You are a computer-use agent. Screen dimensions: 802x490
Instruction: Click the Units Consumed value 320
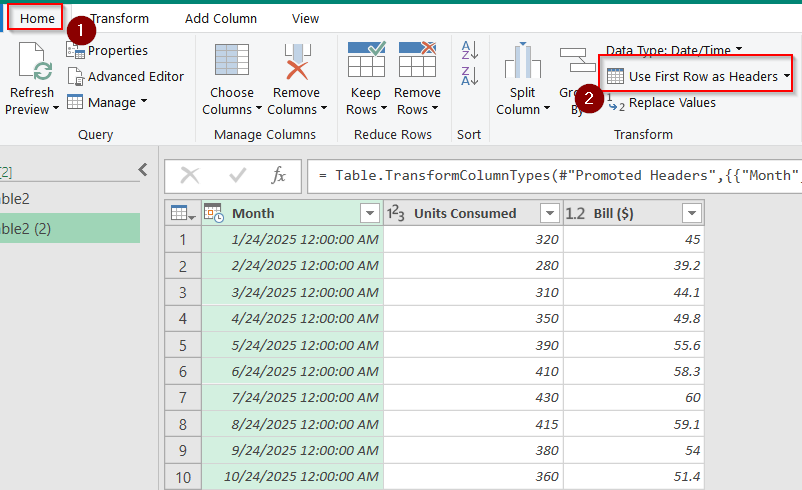pos(473,239)
